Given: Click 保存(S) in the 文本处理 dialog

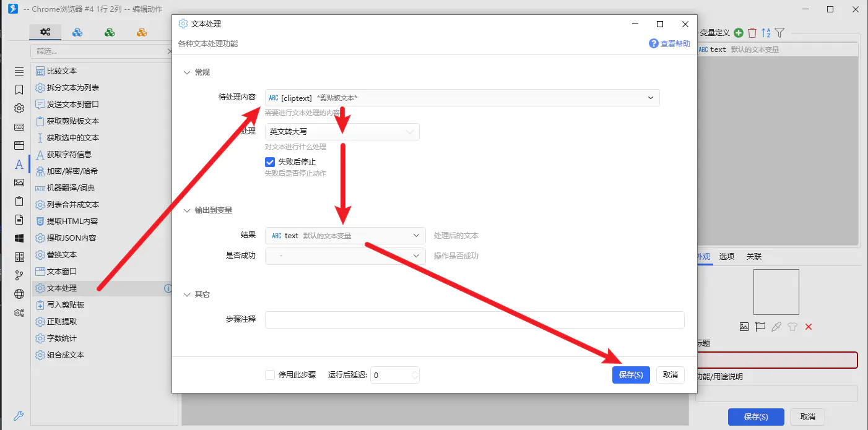Looking at the screenshot, I should (x=631, y=375).
